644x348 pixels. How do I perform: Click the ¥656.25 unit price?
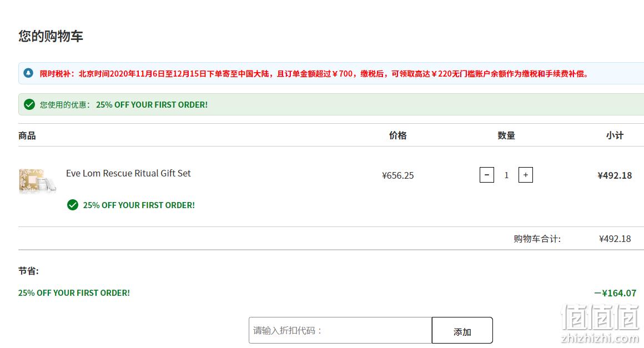398,175
